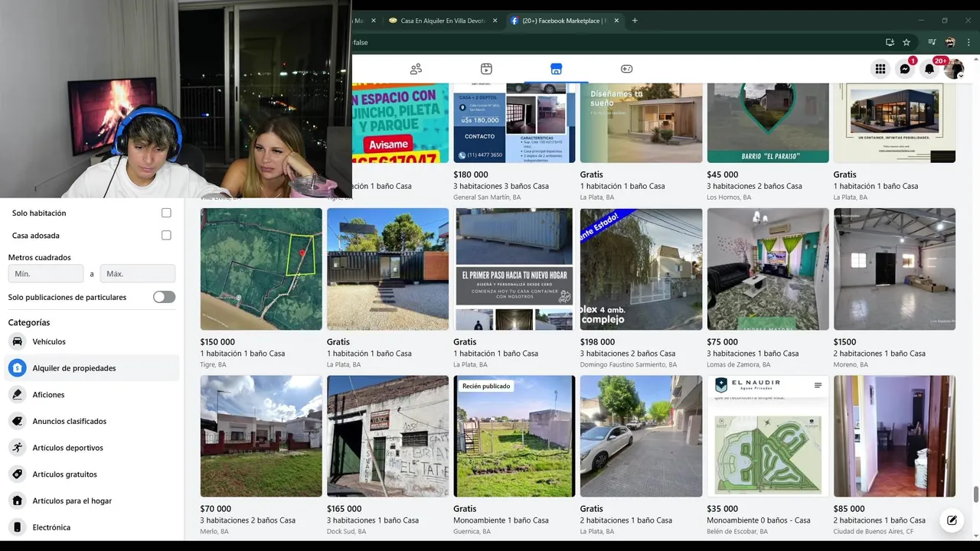
Task: Open the Chrome three-dot menu
Action: (x=969, y=43)
